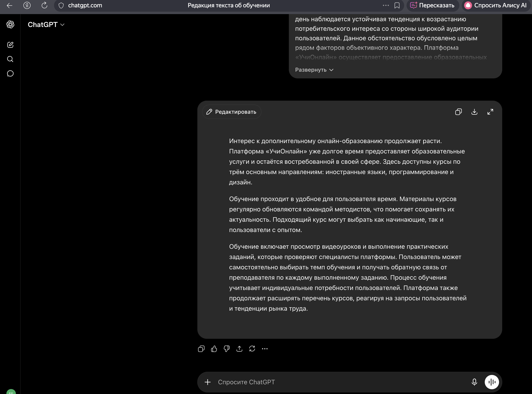Download the canvas text
This screenshot has width=532, height=394.
pyautogui.click(x=474, y=112)
